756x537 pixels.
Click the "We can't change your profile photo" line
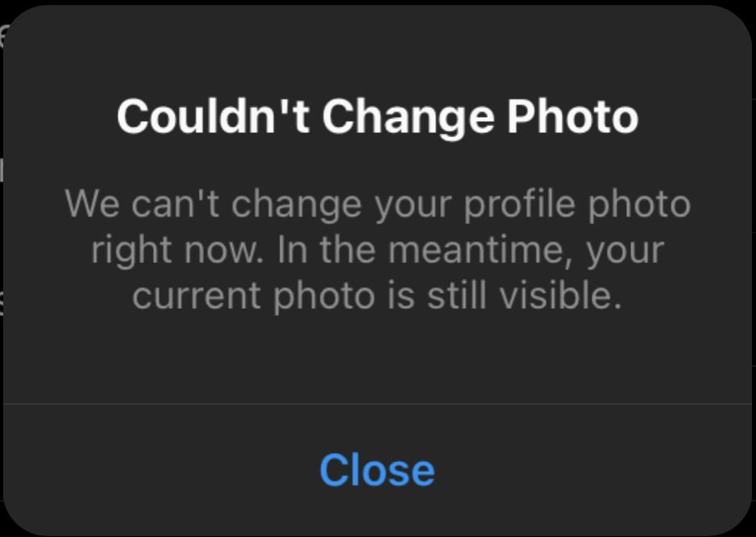377,204
